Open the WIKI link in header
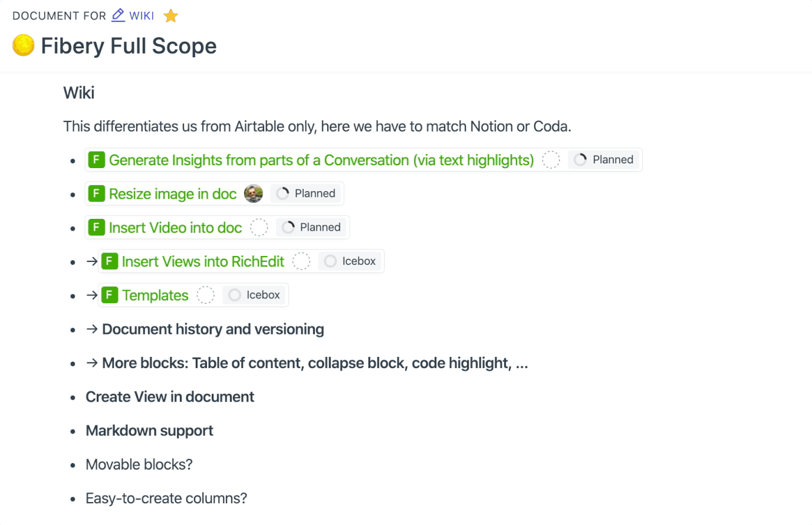The width and height of the screenshot is (812, 525). tap(142, 16)
